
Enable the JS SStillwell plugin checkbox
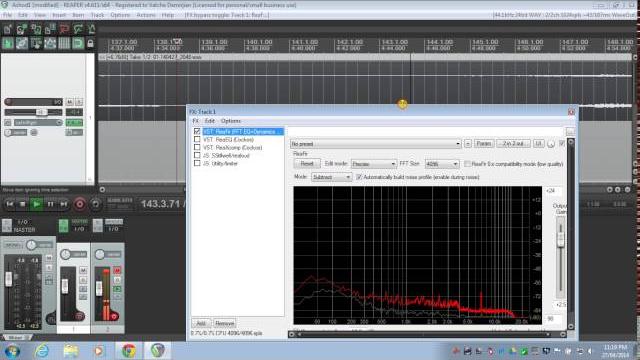coord(197,156)
